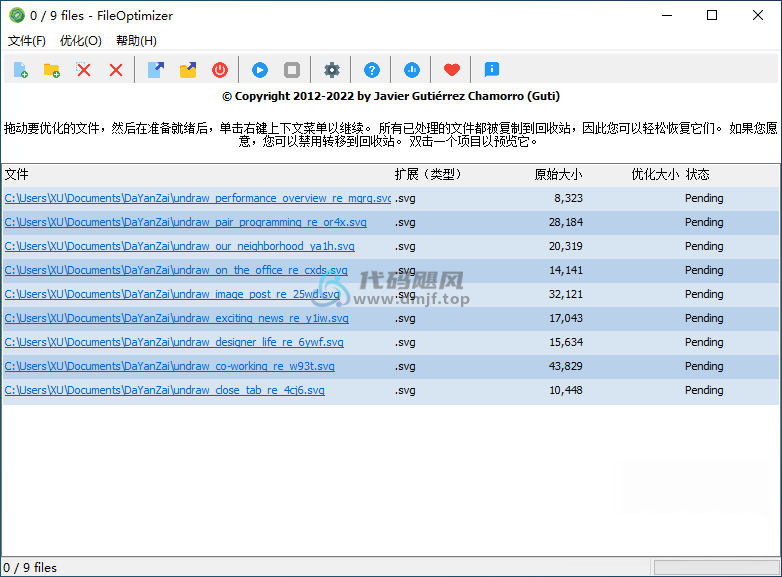Select the 43,829 original size cell

(x=566, y=366)
